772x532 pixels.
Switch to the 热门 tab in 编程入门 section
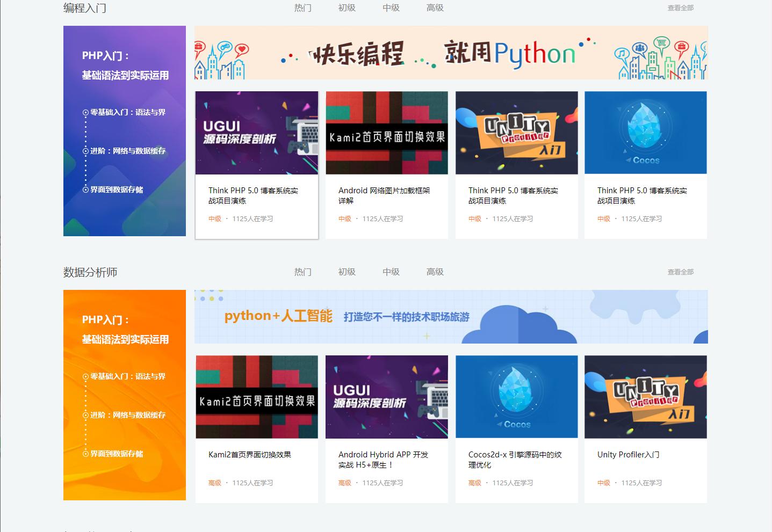304,8
